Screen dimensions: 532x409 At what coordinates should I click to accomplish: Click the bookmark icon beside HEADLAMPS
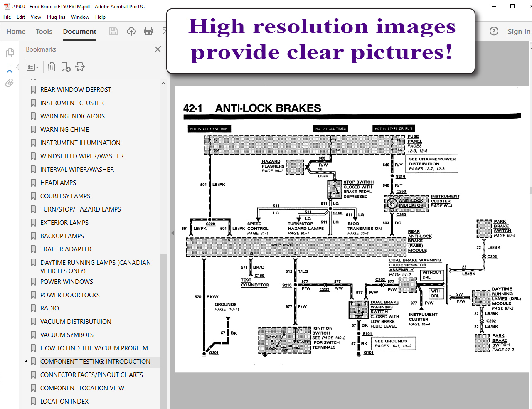pyautogui.click(x=33, y=183)
